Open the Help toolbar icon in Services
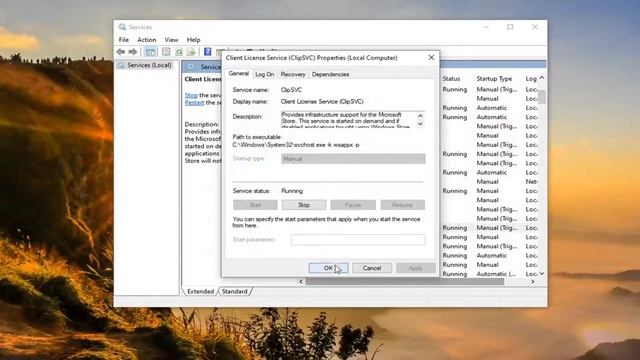The height and width of the screenshot is (360, 640). tap(207, 52)
